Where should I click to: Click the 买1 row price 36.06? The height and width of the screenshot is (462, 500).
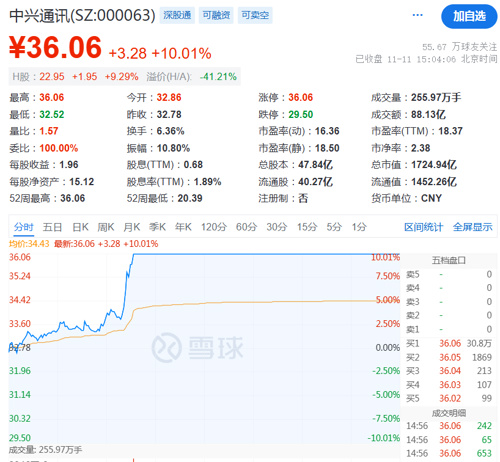[x=450, y=343]
